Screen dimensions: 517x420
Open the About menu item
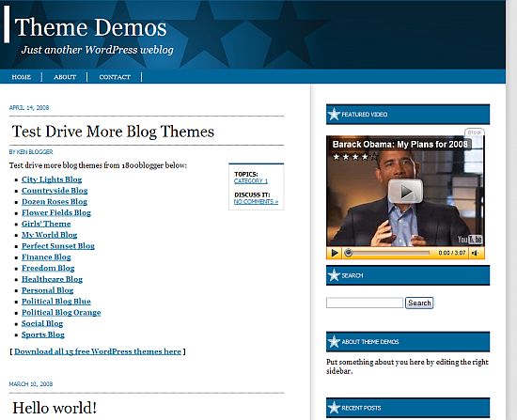coord(65,77)
